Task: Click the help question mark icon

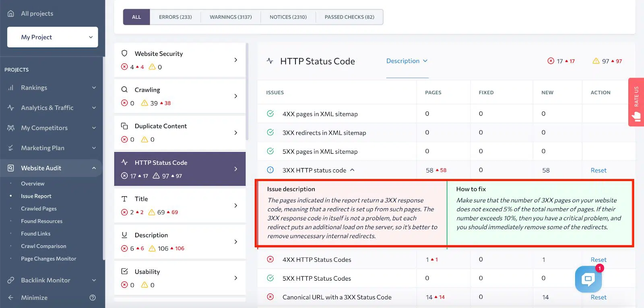Action: click(93, 298)
